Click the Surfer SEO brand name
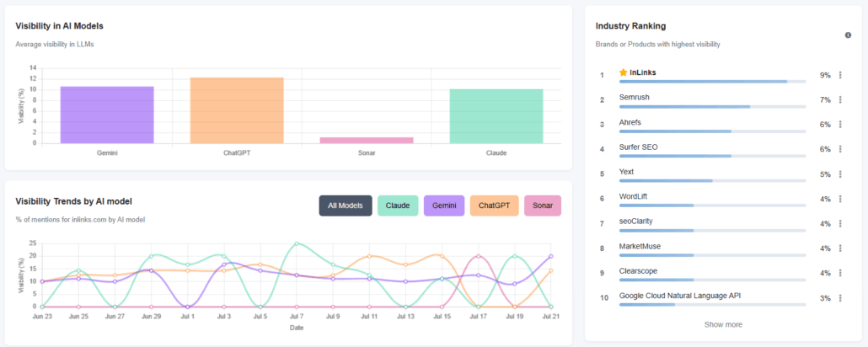868x347 pixels. coord(638,147)
